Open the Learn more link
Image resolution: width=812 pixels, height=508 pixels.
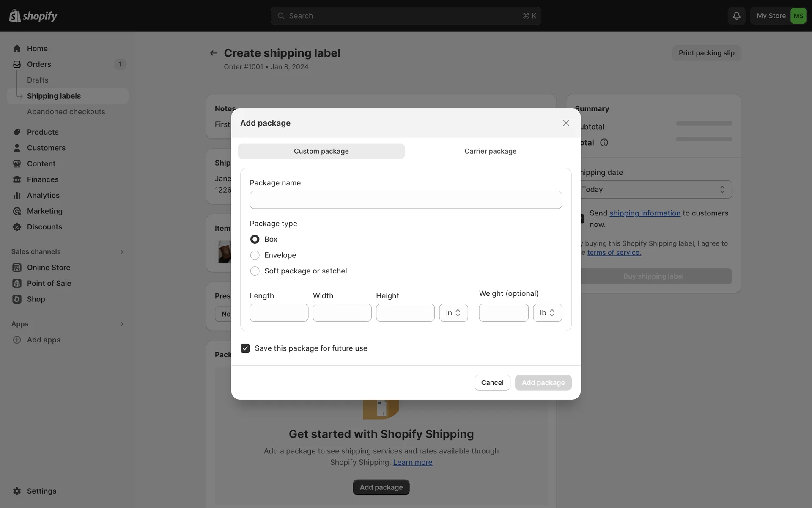point(412,462)
